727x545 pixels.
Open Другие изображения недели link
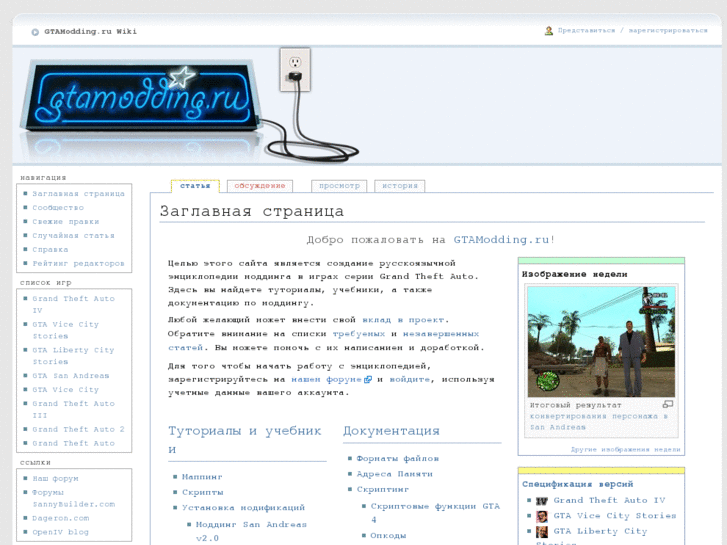625,449
